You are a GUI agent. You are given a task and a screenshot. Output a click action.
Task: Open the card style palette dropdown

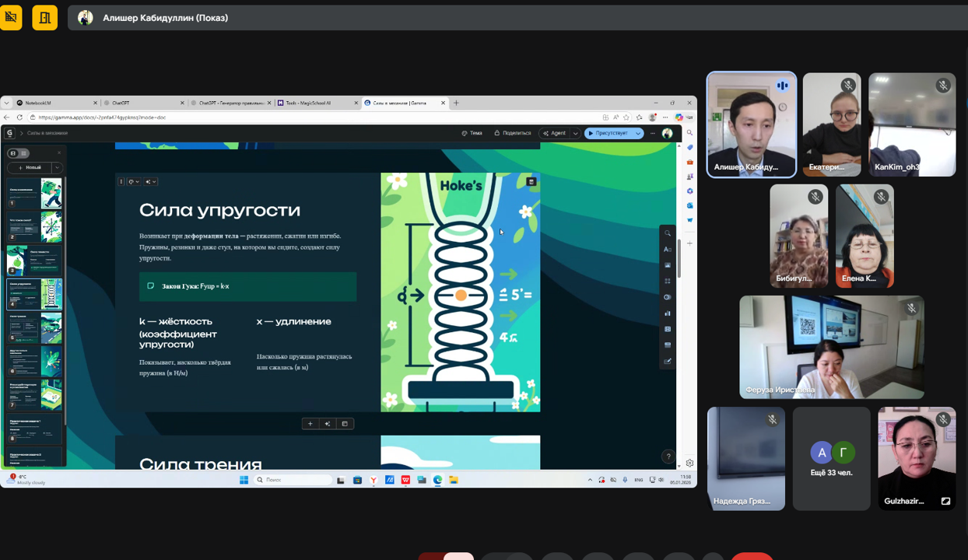[134, 182]
